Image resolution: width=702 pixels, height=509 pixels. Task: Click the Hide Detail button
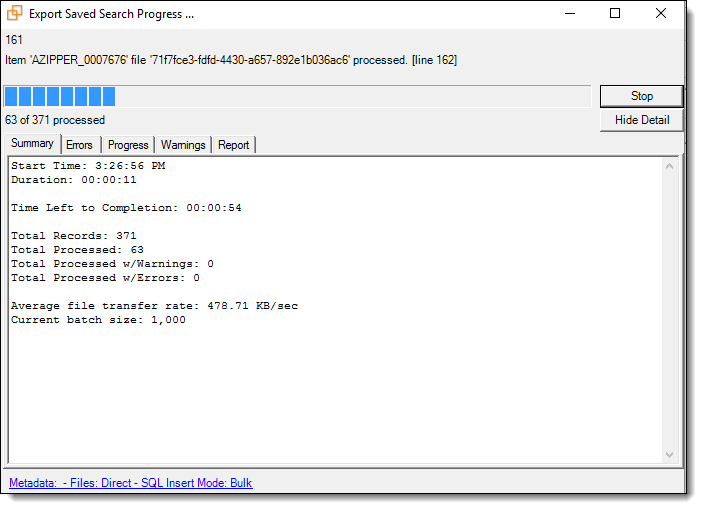(641, 120)
